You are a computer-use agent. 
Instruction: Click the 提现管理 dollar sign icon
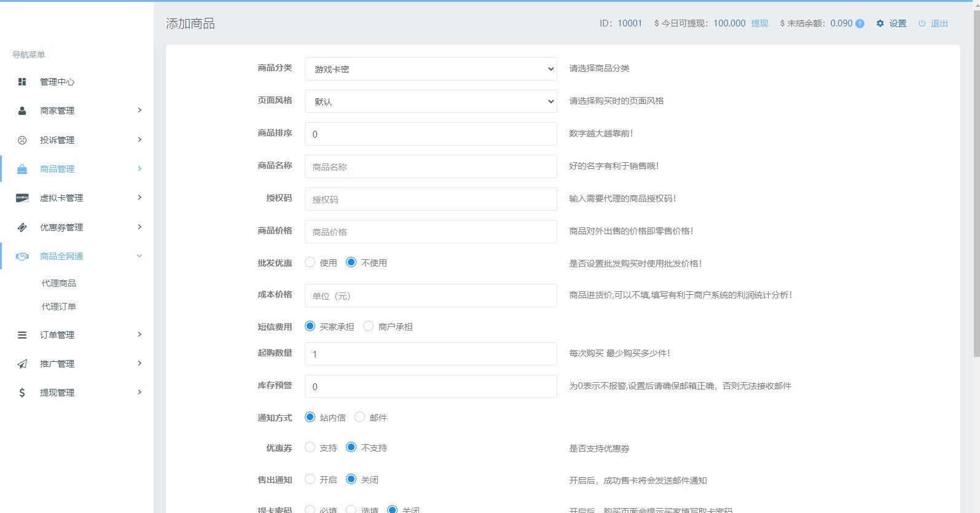(22, 393)
